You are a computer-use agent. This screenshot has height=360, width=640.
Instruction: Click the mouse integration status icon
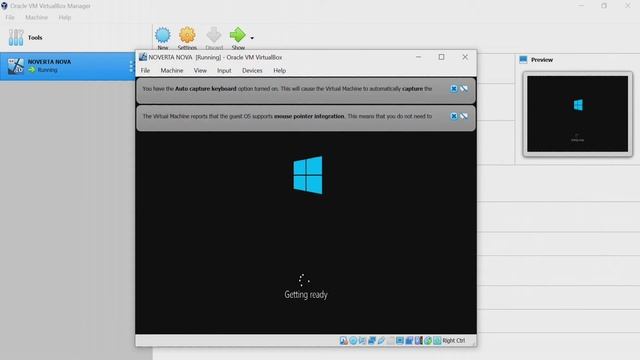[428, 340]
